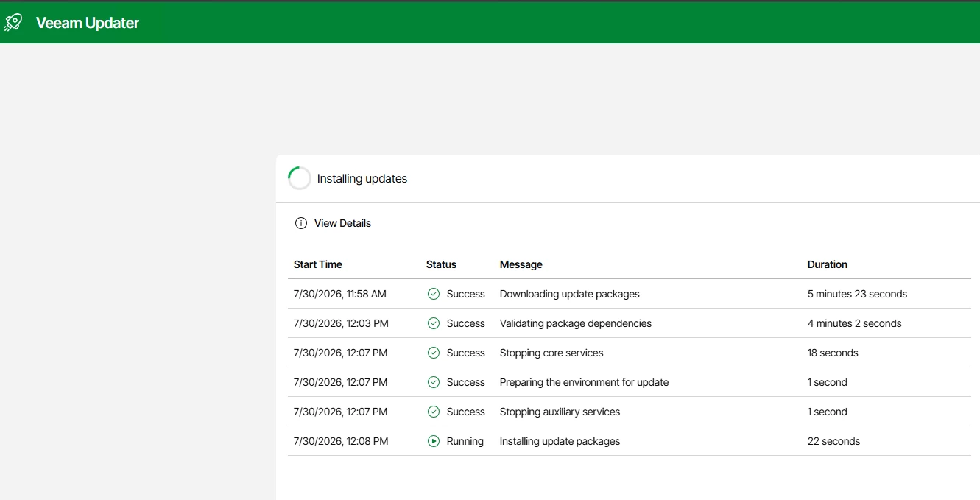Click success checkmark for Preparing the environment row

pyautogui.click(x=434, y=382)
